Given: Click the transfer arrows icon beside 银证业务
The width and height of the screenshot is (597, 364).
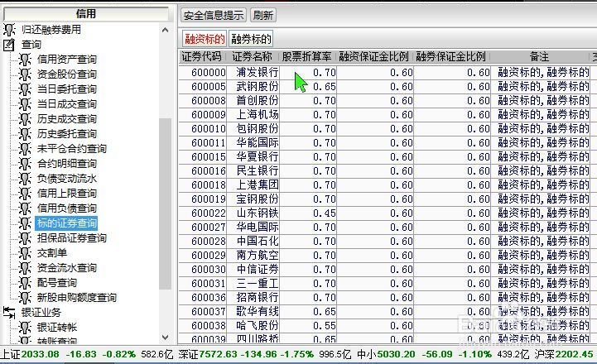Looking at the screenshot, I should tap(9, 312).
